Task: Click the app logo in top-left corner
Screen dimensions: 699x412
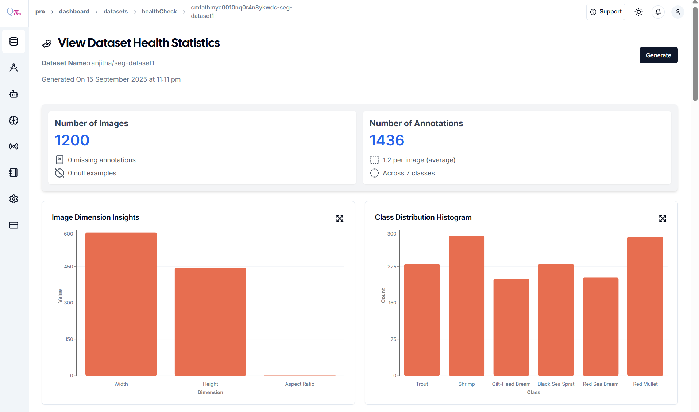Action: (x=13, y=11)
